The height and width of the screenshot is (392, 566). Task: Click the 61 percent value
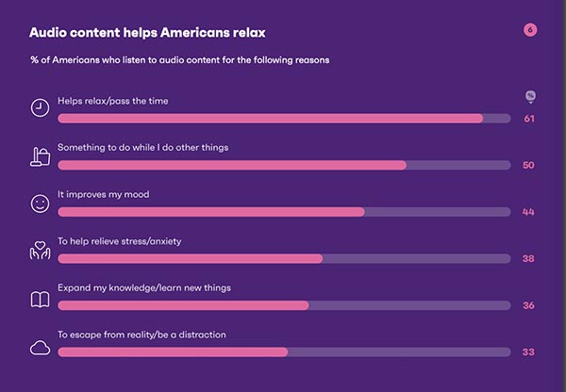[x=529, y=119]
